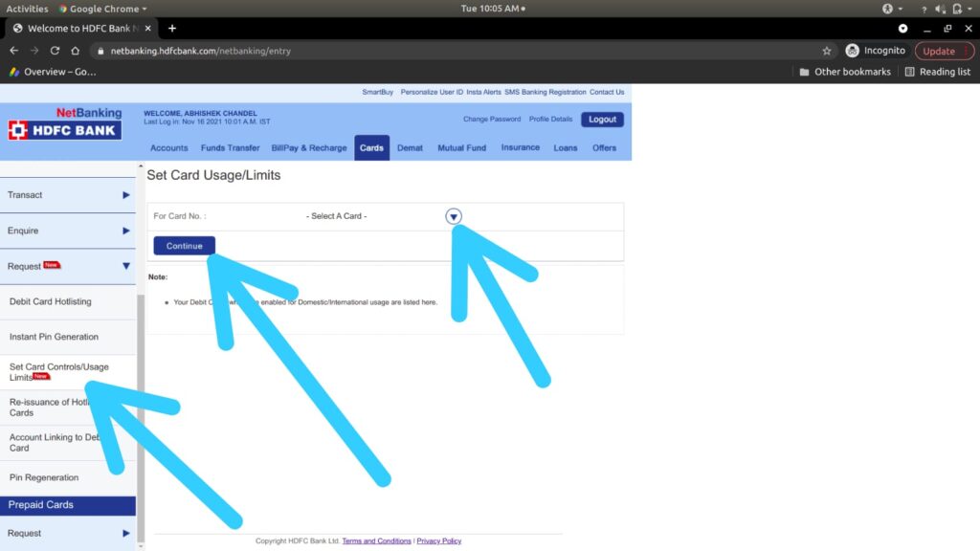Open SMS Banking Registration link
Viewport: 980px width, 551px height.
(x=545, y=92)
